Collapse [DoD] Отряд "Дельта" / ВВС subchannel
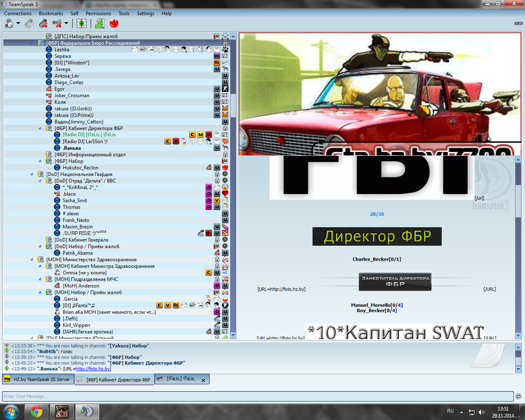The height and width of the screenshot is (420, 525). pos(40,181)
